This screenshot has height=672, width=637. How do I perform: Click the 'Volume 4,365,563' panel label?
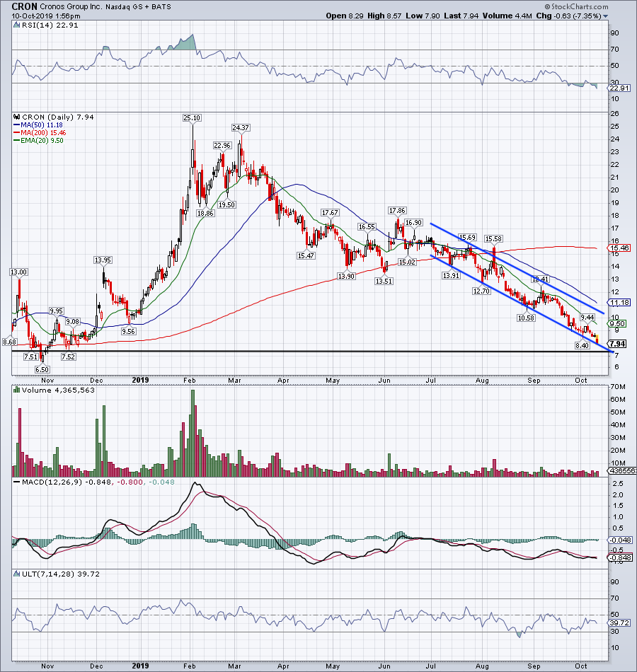coord(58,390)
